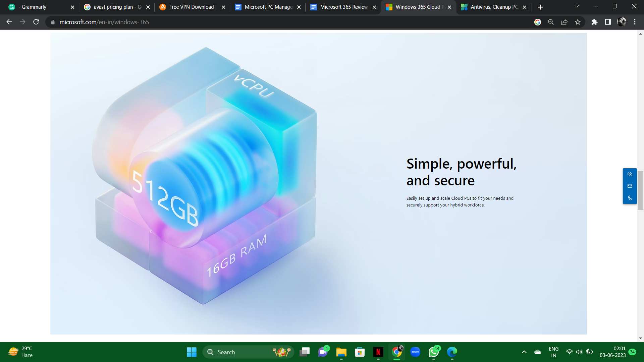Open a new browser tab
The width and height of the screenshot is (644, 362).
540,7
